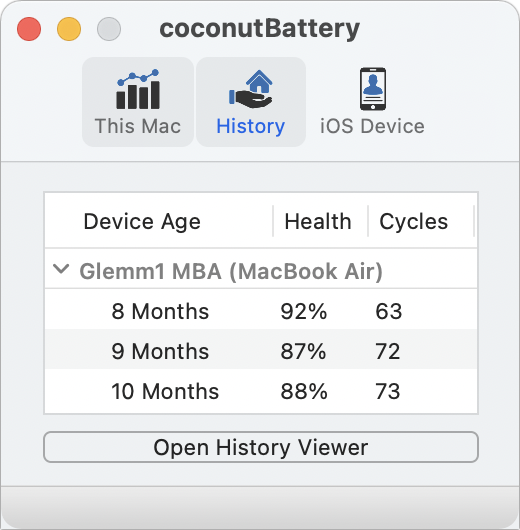Select the 9 Months history row

(261, 351)
